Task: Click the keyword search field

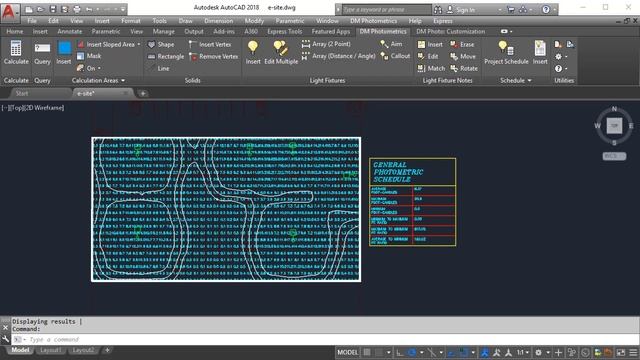Action: click(386, 9)
